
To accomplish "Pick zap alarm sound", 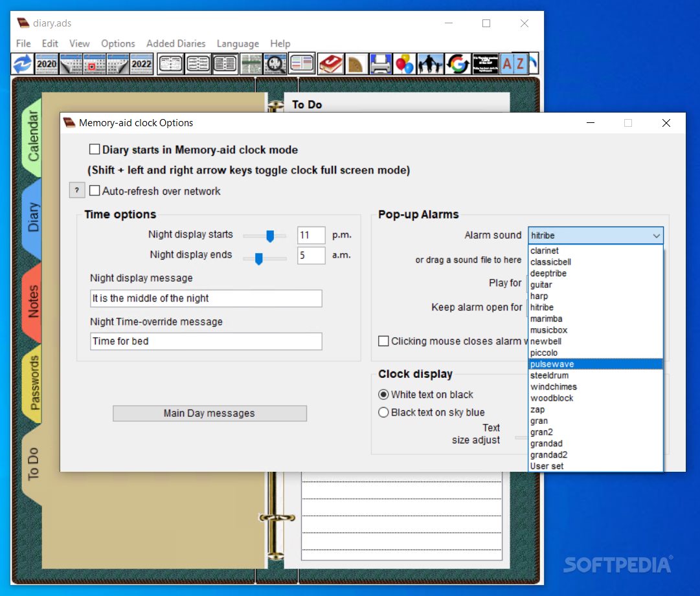I will [595, 410].
